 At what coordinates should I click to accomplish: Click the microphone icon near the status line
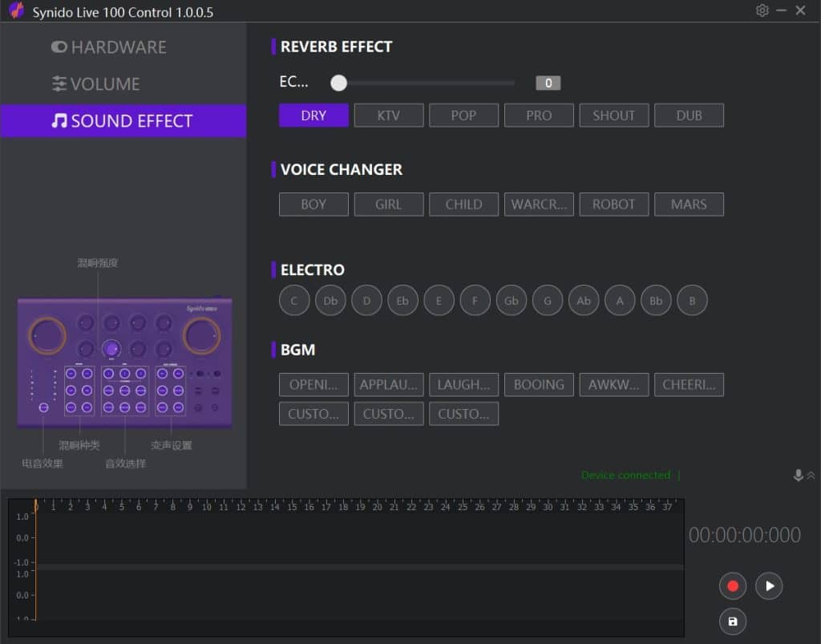pos(798,476)
